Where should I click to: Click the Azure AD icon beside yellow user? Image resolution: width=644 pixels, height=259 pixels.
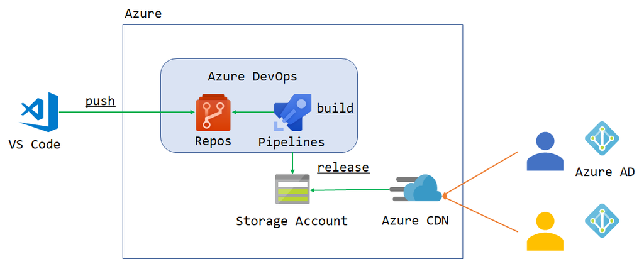coord(602,221)
